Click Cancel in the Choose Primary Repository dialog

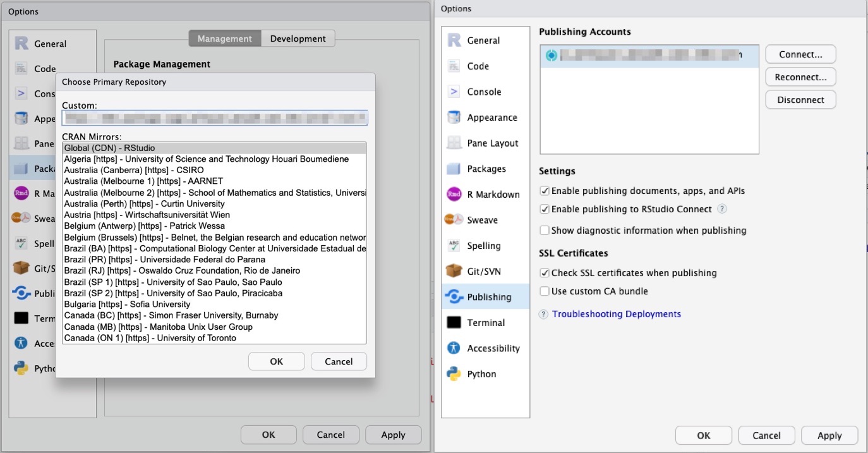click(x=339, y=361)
